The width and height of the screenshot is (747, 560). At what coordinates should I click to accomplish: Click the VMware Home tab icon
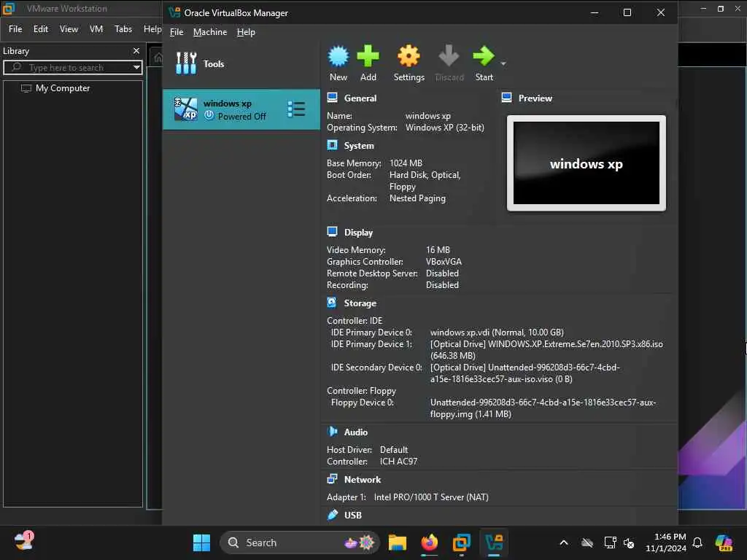[158, 58]
